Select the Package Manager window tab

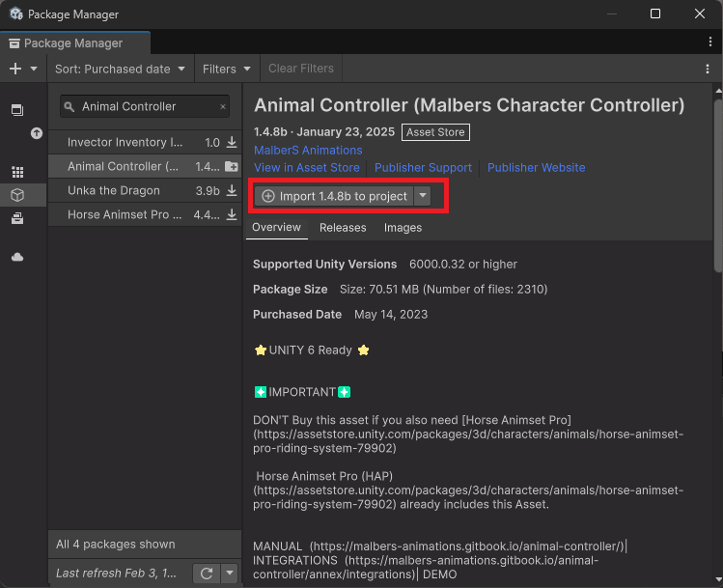tap(75, 42)
